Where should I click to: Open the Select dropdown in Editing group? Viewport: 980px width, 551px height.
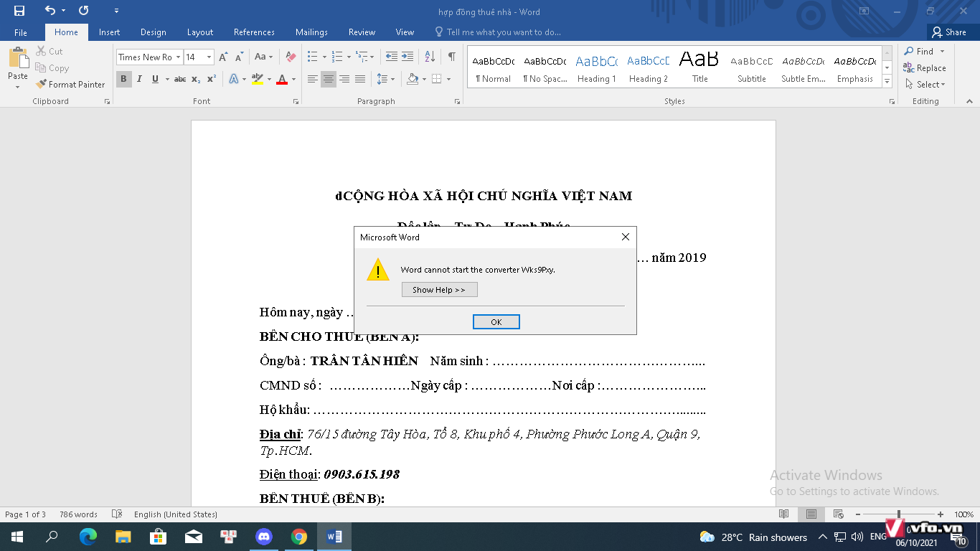click(x=925, y=85)
